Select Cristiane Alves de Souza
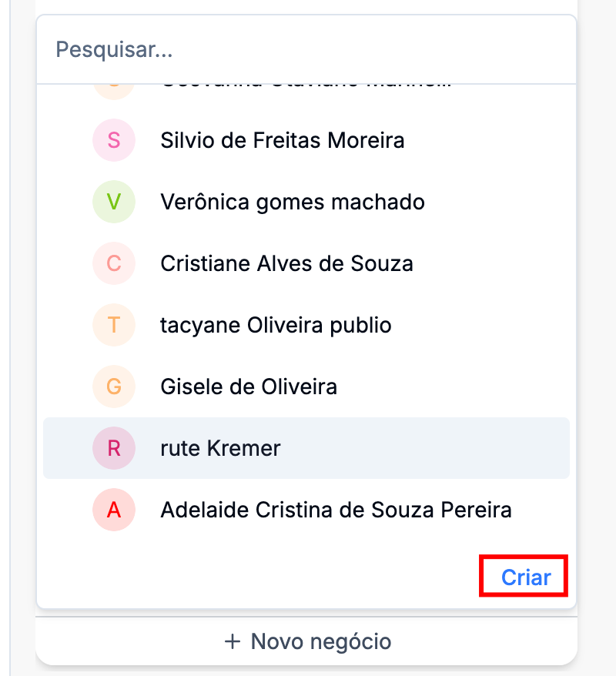The width and height of the screenshot is (616, 676). pyautogui.click(x=286, y=263)
